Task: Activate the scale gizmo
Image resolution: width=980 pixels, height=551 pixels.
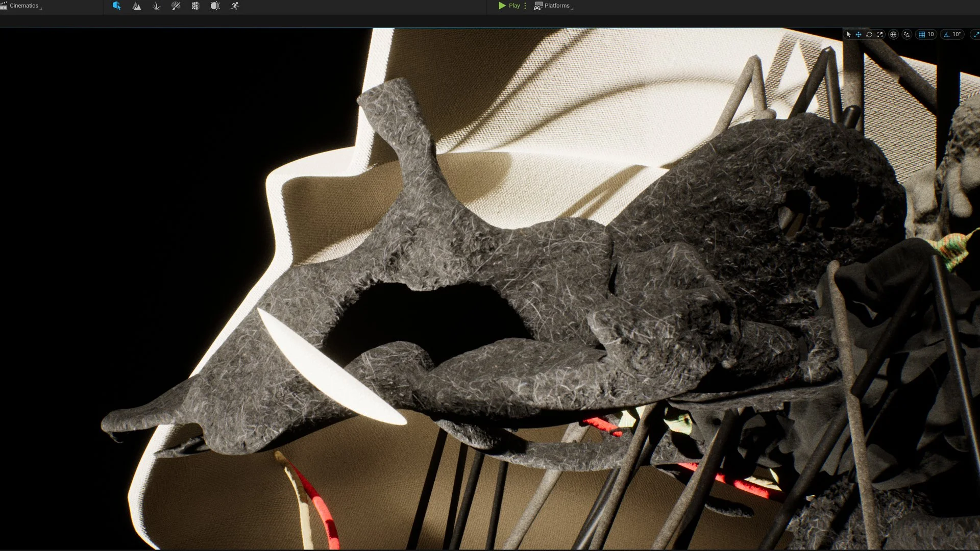Action: [880, 35]
